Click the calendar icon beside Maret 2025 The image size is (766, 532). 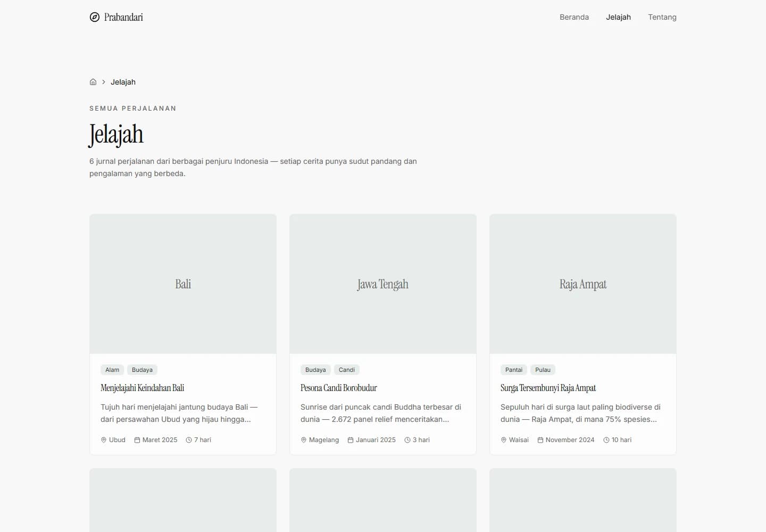[x=137, y=440]
